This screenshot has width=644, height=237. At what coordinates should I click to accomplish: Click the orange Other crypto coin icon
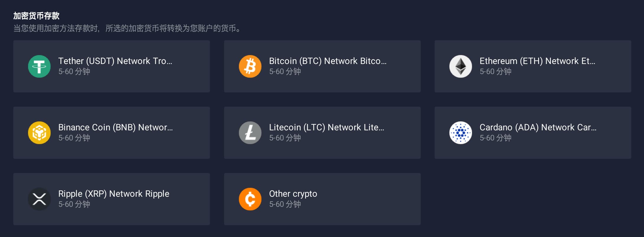pyautogui.click(x=250, y=199)
